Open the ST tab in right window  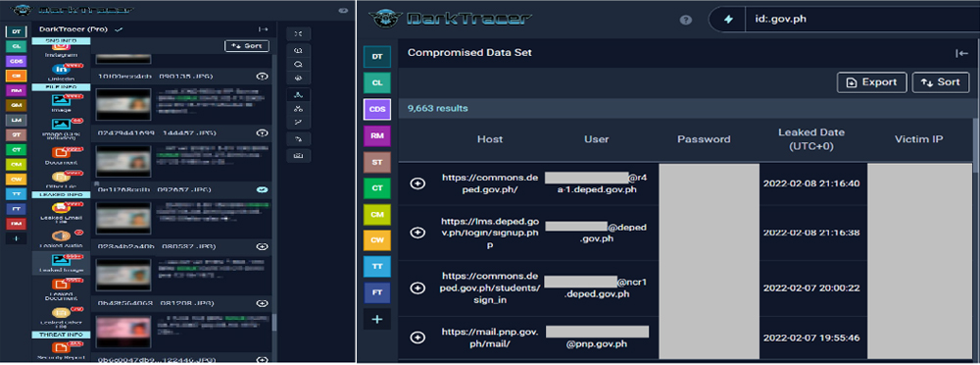(377, 162)
